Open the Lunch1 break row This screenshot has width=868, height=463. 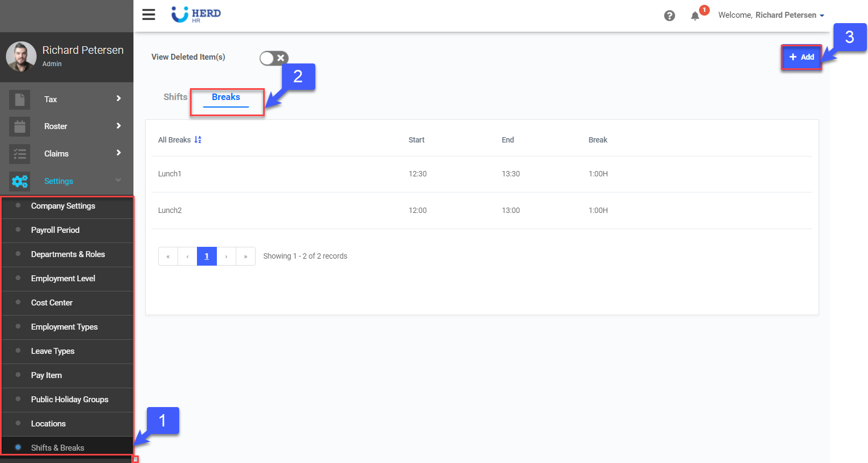[170, 174]
